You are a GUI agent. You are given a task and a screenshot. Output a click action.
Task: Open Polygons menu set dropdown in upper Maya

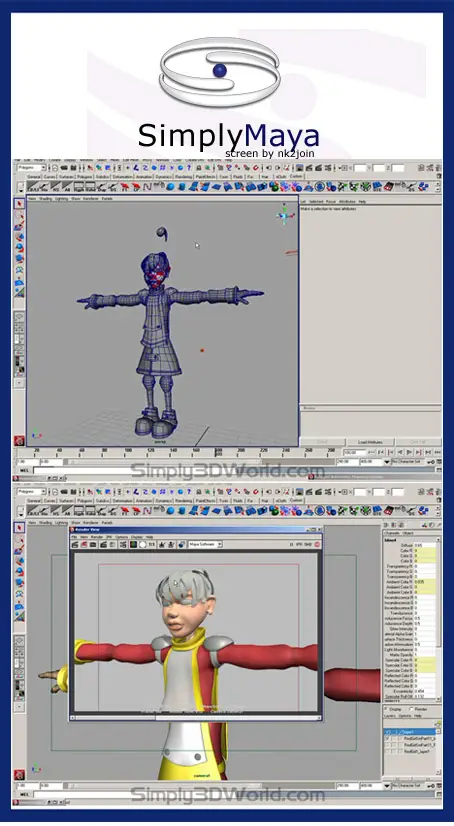click(31, 168)
